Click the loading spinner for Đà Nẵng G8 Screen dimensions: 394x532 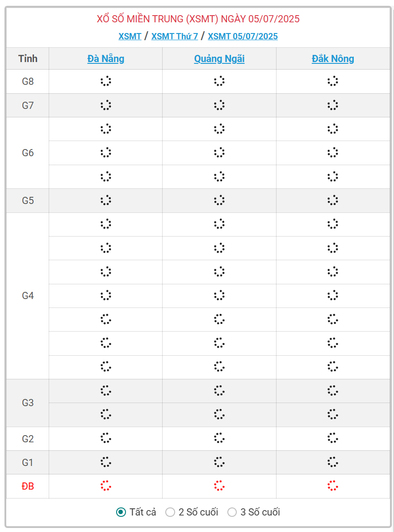106,81
